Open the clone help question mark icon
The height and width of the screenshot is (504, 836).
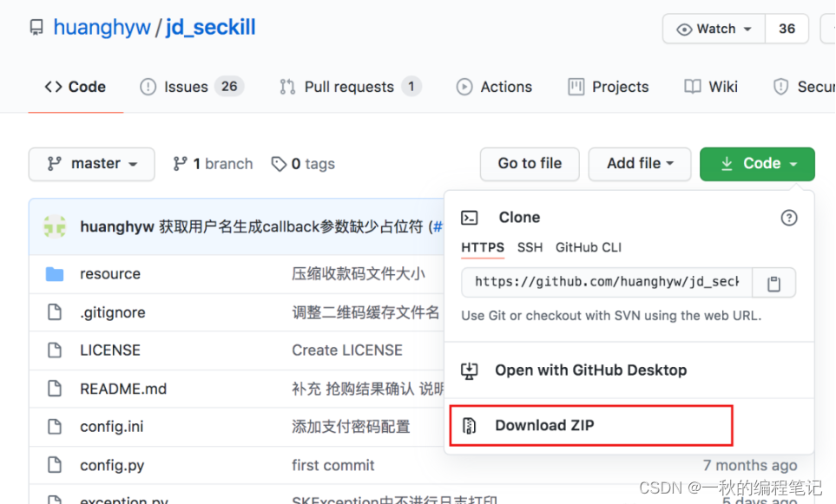point(788,218)
